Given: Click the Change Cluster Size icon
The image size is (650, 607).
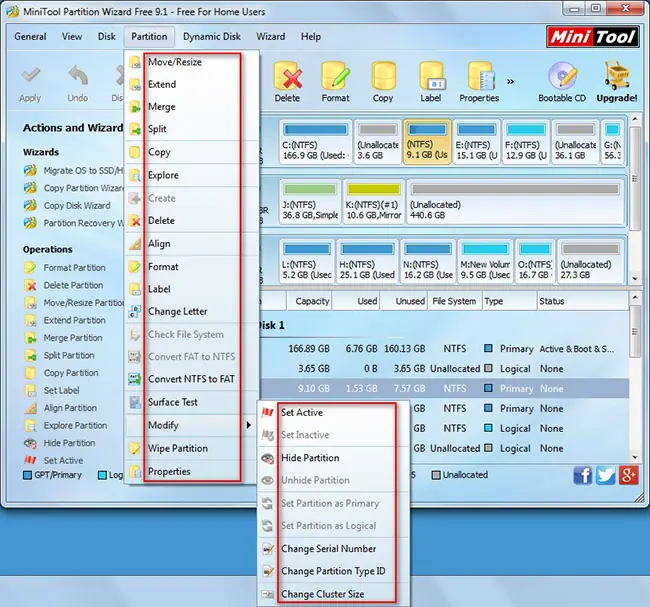Looking at the screenshot, I should click(268, 594).
